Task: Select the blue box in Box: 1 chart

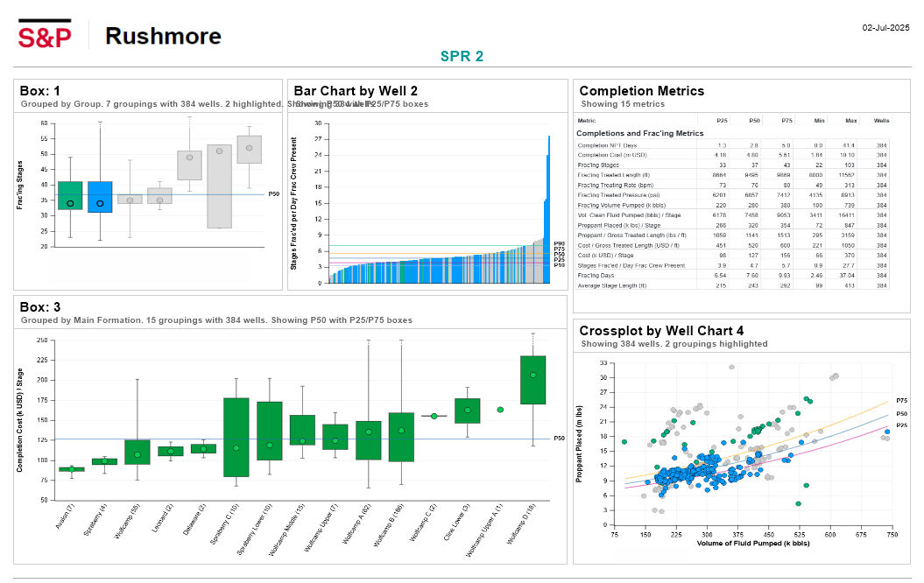Action: [100, 197]
